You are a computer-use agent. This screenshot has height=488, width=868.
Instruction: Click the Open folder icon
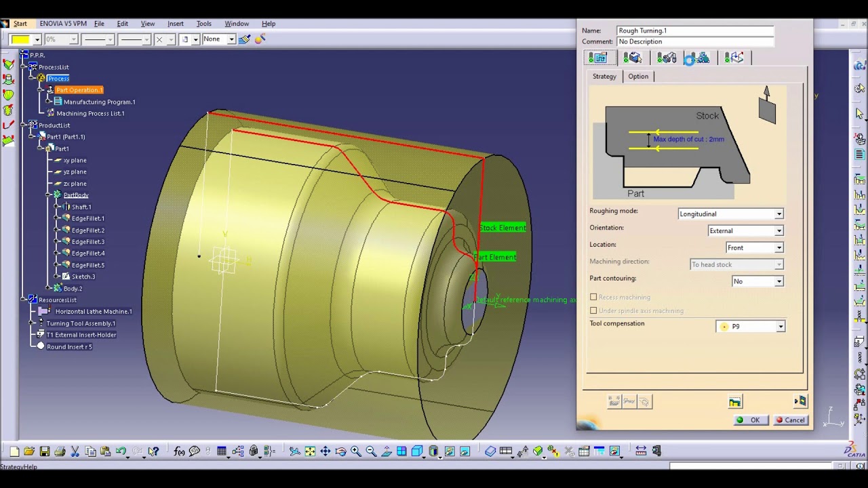[x=29, y=451]
